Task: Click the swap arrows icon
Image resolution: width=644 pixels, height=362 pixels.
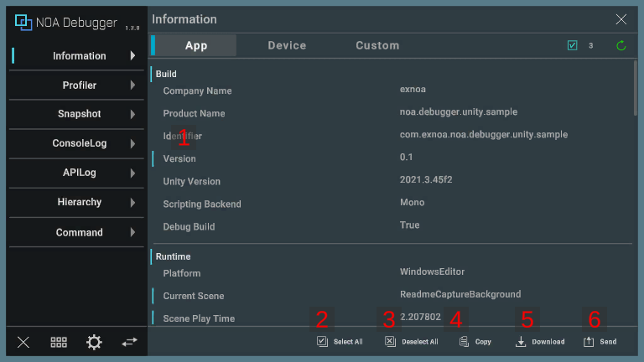Action: (128, 342)
